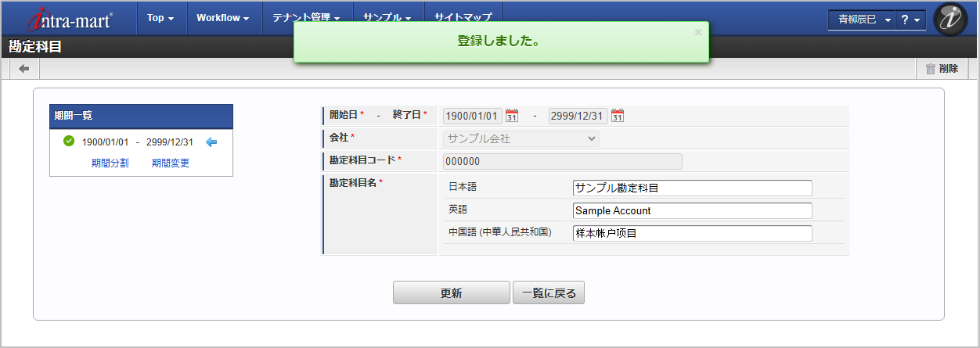Click the 一覧に戻る button
Viewport: 980px width, 348px height.
coord(549,292)
